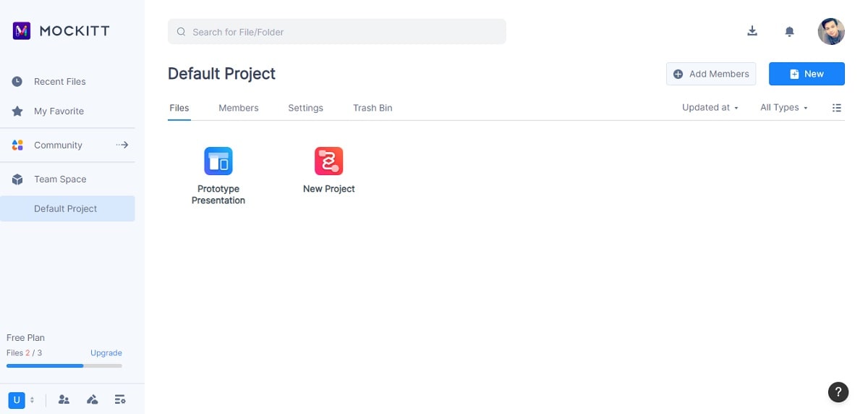Click the Upgrade link

[106, 353]
